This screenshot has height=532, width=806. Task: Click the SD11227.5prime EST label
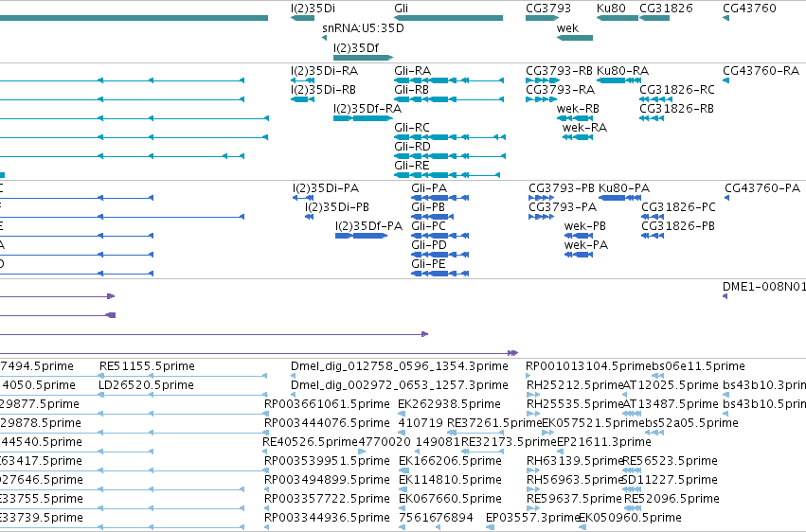tap(670, 481)
